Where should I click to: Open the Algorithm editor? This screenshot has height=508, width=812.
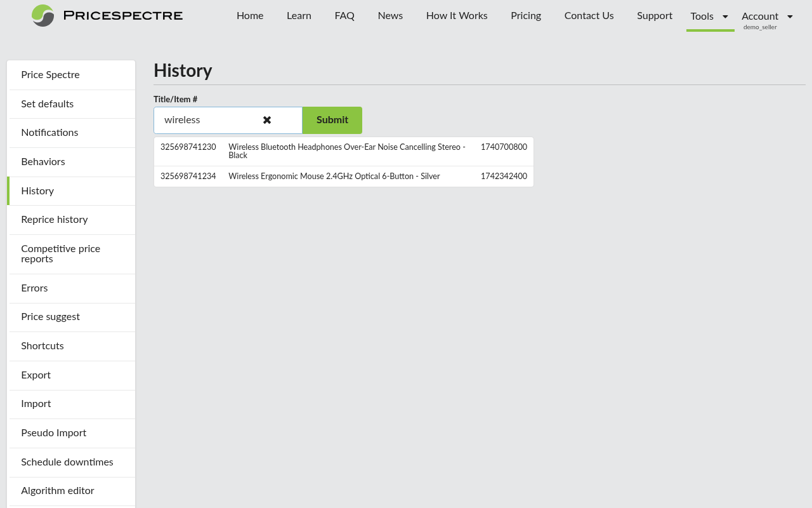[58, 491]
